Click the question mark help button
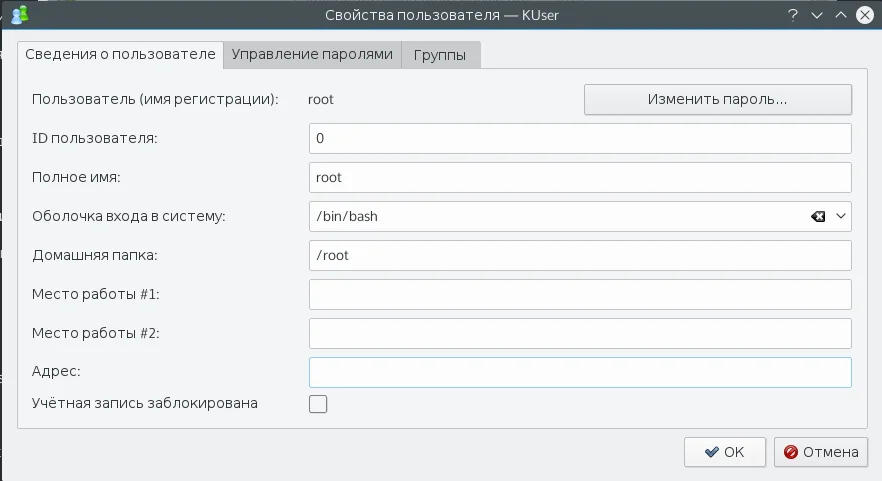 click(792, 15)
